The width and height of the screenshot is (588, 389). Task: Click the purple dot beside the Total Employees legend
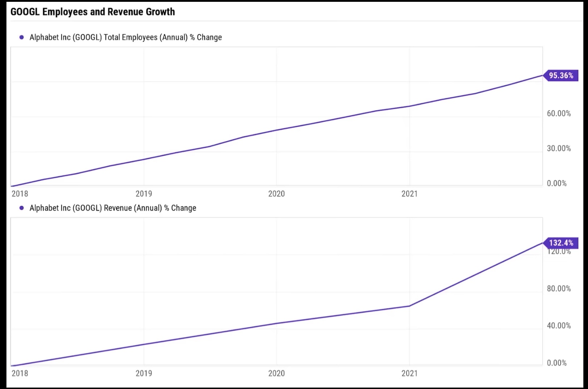(x=22, y=37)
